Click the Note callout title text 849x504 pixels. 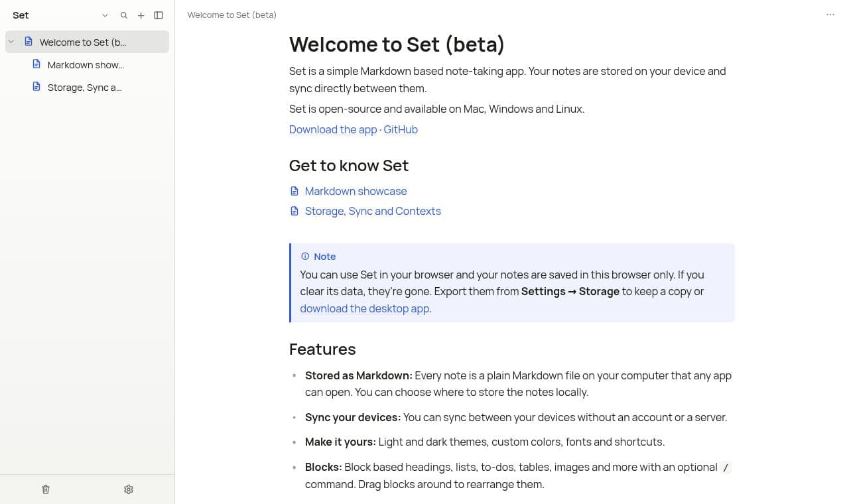pos(325,257)
